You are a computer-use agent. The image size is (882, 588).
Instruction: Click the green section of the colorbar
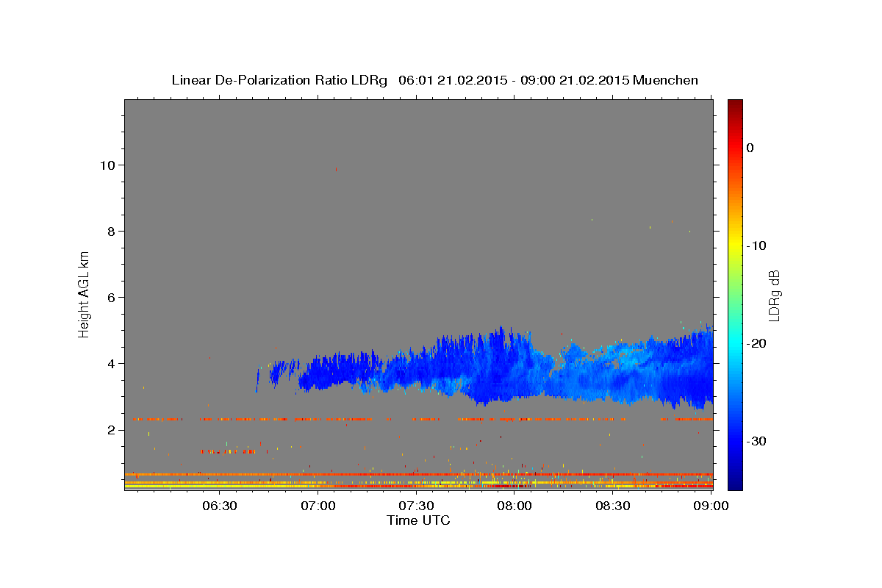coord(735,294)
